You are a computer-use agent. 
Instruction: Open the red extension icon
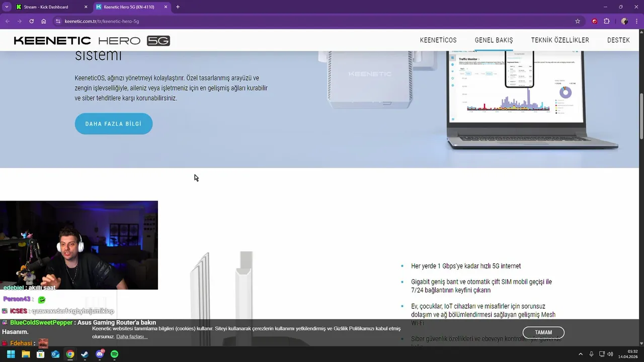point(594,21)
